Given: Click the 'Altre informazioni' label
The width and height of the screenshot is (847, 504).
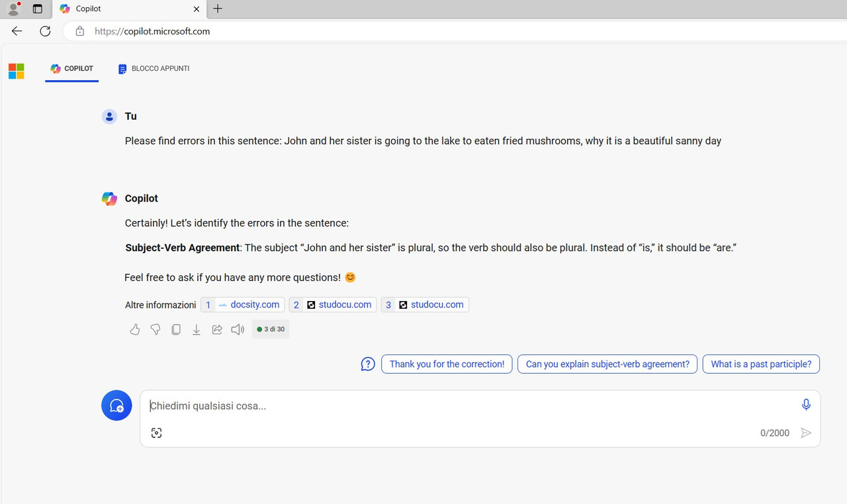Looking at the screenshot, I should tap(161, 305).
